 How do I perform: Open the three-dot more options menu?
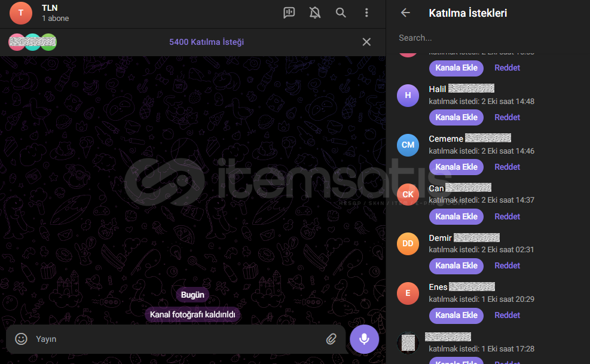pyautogui.click(x=366, y=13)
